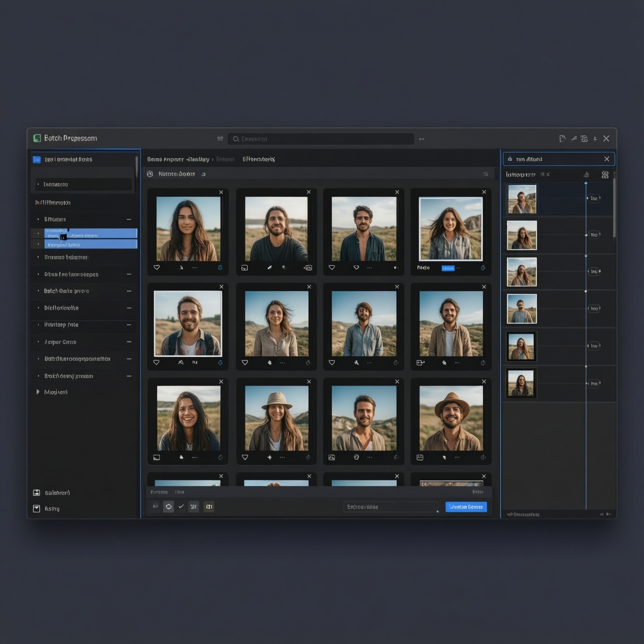Click rotate icon on plaid-shirt woman's card
644x644 pixels.
coord(483,268)
